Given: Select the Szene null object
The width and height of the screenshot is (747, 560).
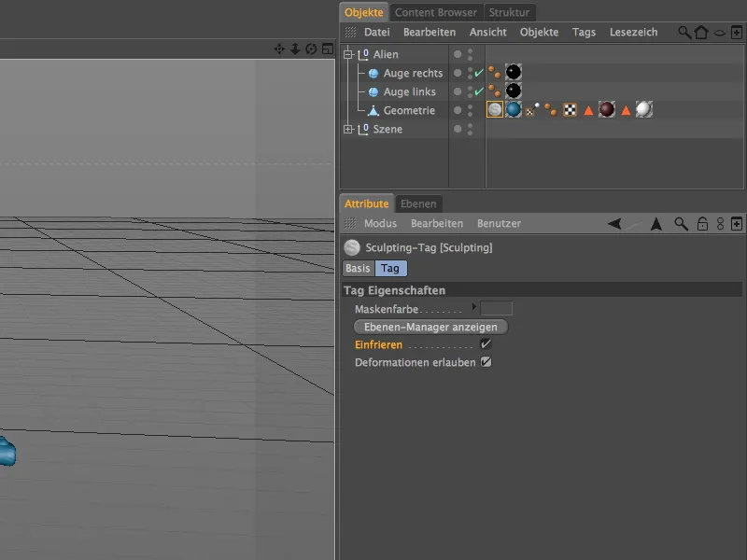Looking at the screenshot, I should tap(388, 129).
